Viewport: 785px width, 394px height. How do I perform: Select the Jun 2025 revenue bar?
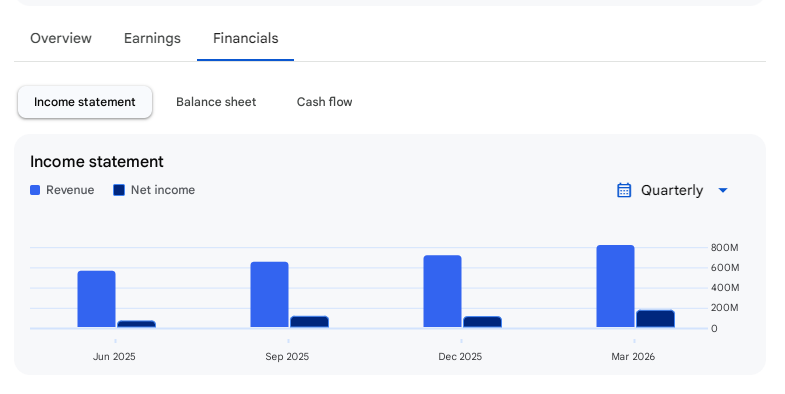point(97,299)
